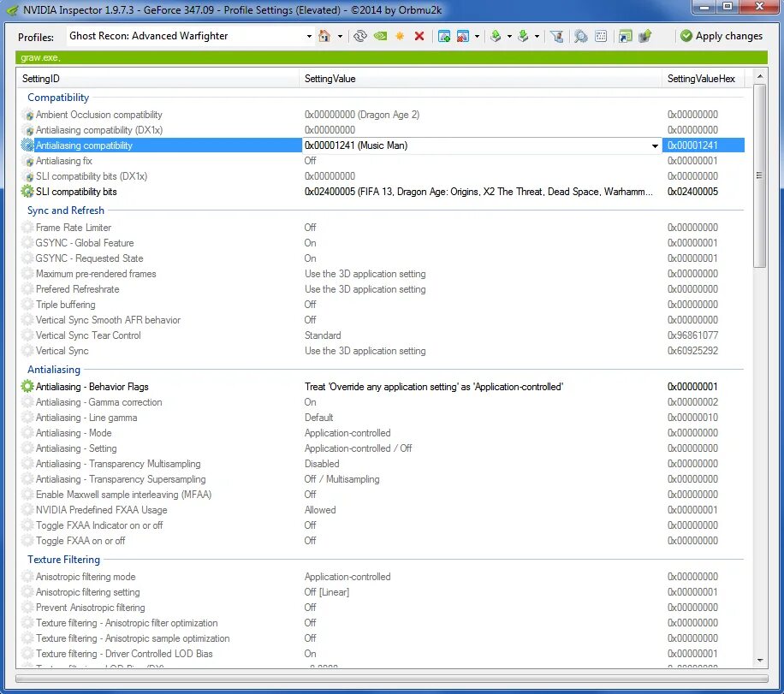The height and width of the screenshot is (694, 784).
Task: Select the Antialiasing - Transparency Supersampling row
Action: click(383, 479)
